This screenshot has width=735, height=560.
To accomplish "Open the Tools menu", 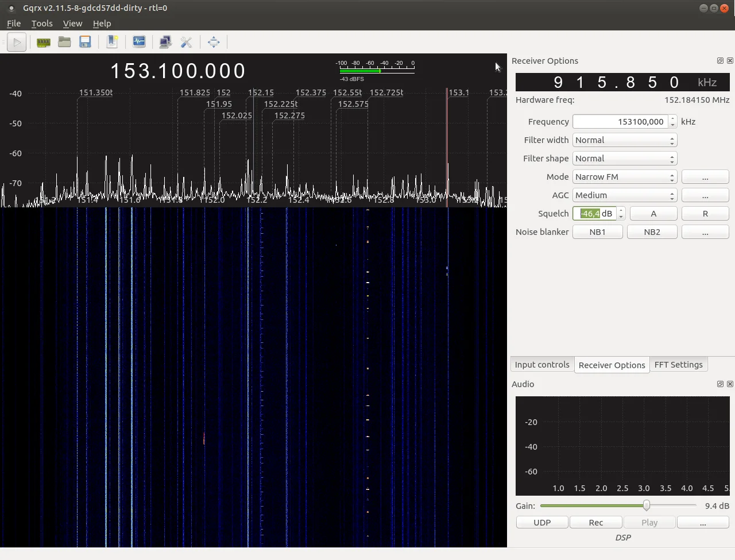I will (x=42, y=24).
